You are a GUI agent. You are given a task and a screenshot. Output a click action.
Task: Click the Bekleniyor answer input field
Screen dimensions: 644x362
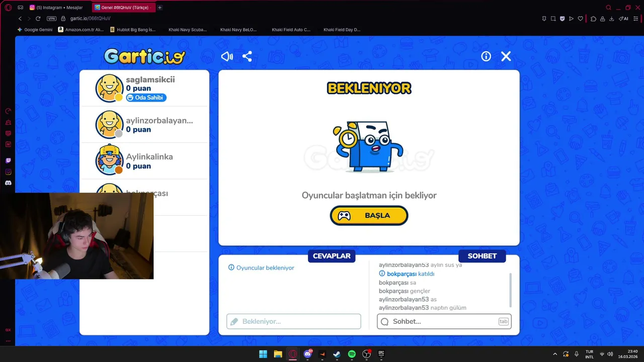pos(294,321)
